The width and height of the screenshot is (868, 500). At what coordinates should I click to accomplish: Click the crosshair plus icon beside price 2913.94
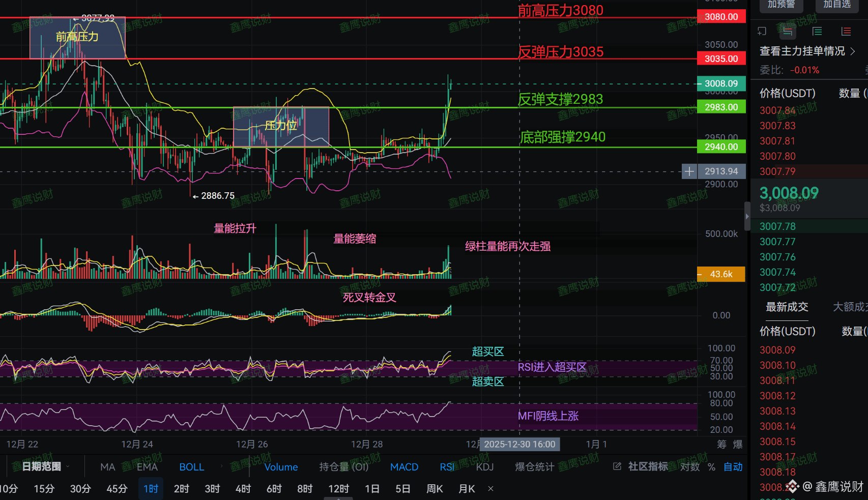tap(689, 171)
